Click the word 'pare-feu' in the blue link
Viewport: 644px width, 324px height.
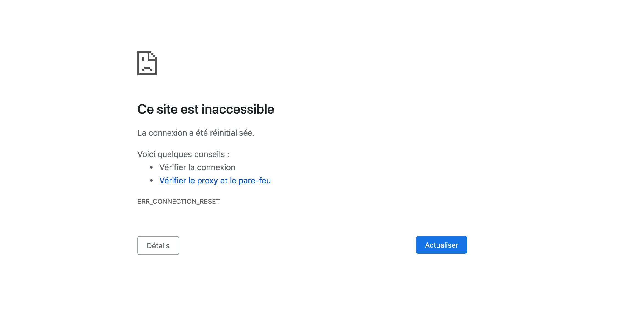click(255, 181)
